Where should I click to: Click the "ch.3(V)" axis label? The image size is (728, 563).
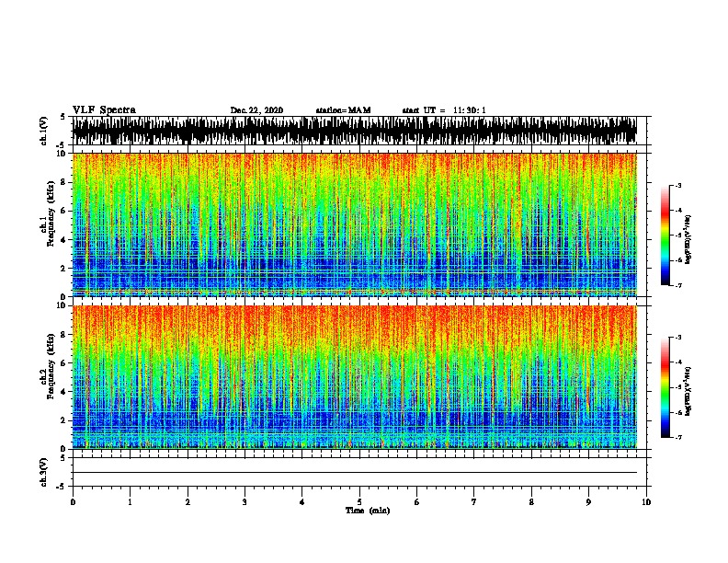44,472
